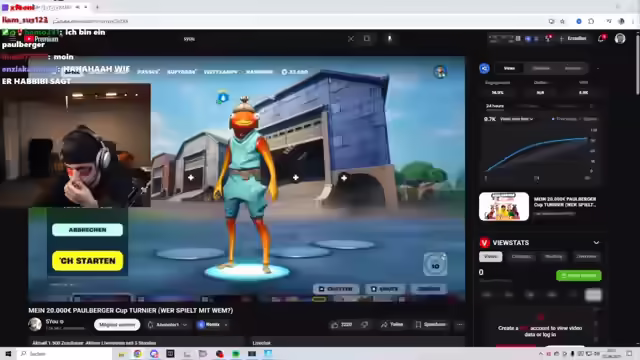Screen dimensions: 640x360
Task: Bookmark this page with the star icon
Action: tap(562, 21)
